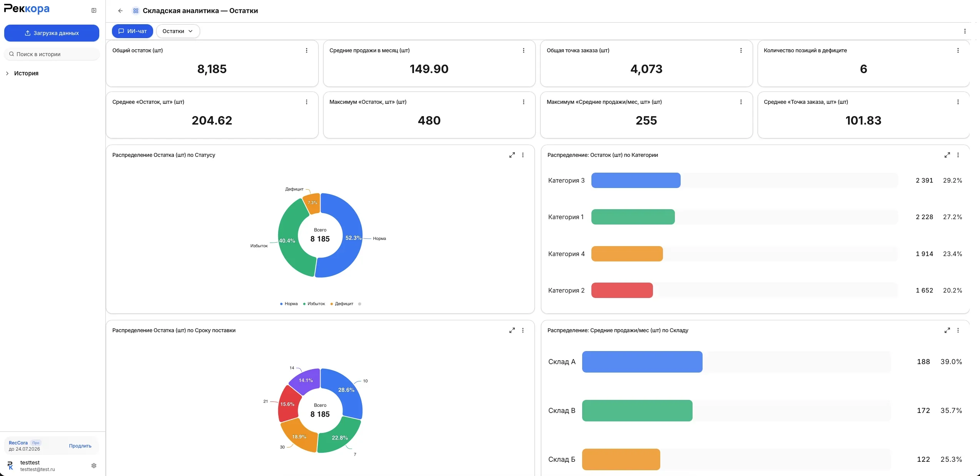This screenshot has height=476, width=980.
Task: Open testtest user profile
Action: click(37, 466)
